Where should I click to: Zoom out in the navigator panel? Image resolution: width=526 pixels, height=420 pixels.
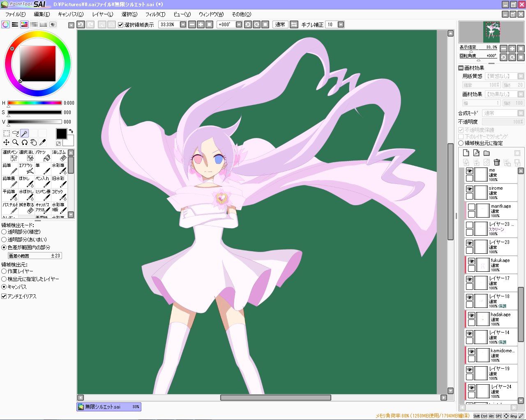click(503, 48)
